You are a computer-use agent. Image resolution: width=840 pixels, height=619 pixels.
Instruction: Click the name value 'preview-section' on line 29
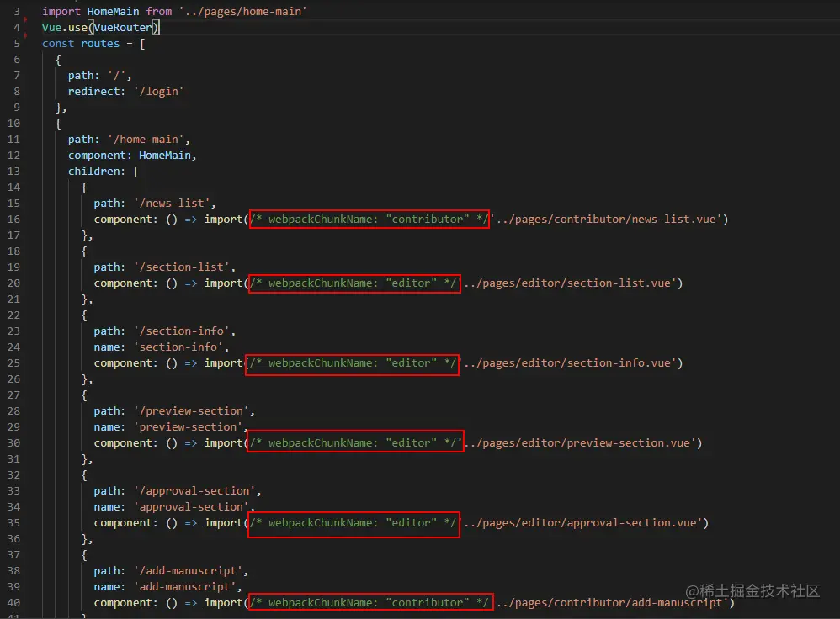point(188,427)
